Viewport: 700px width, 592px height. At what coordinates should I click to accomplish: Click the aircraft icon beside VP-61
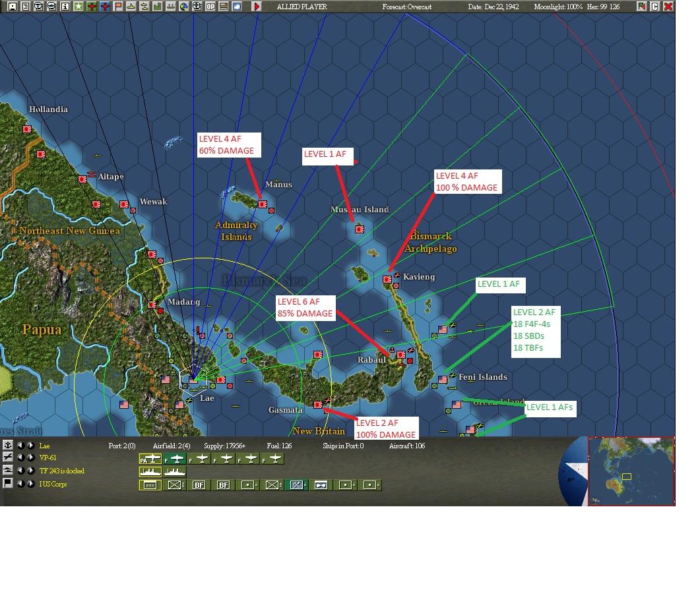coord(8,457)
